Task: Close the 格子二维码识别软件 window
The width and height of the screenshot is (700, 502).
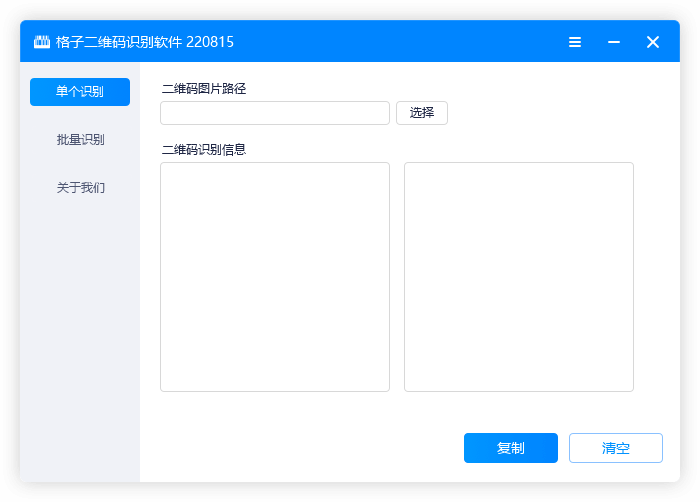Action: [653, 42]
